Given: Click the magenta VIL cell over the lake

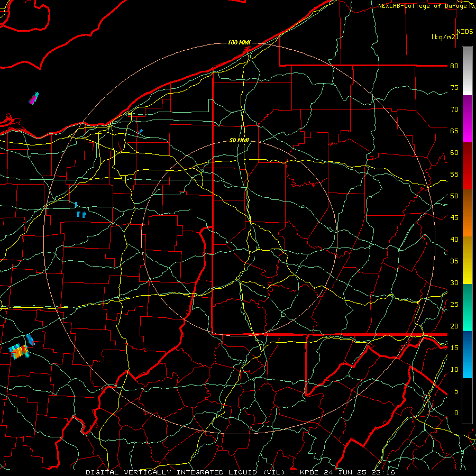Looking at the screenshot, I should (34, 98).
